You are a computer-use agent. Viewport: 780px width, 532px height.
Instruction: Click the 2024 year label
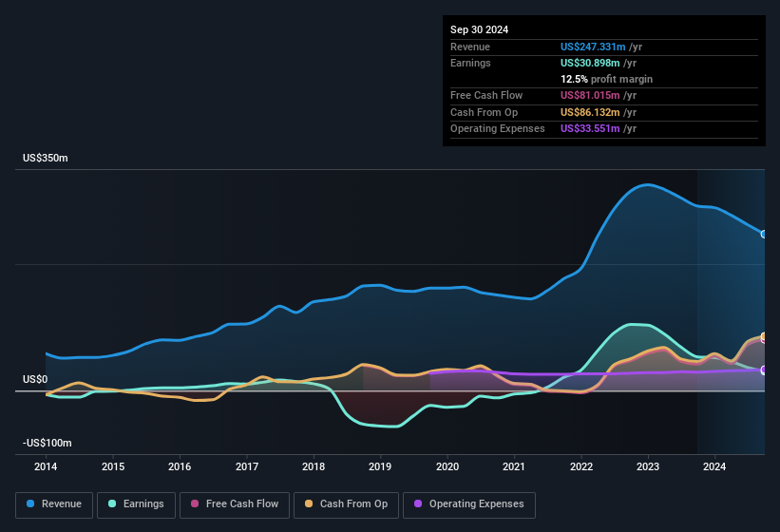[714, 466]
